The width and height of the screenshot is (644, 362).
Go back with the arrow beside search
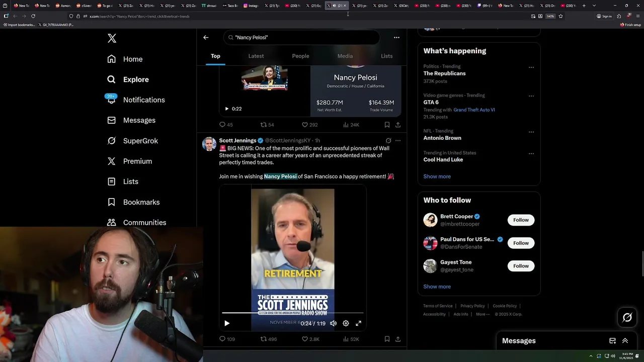click(206, 37)
